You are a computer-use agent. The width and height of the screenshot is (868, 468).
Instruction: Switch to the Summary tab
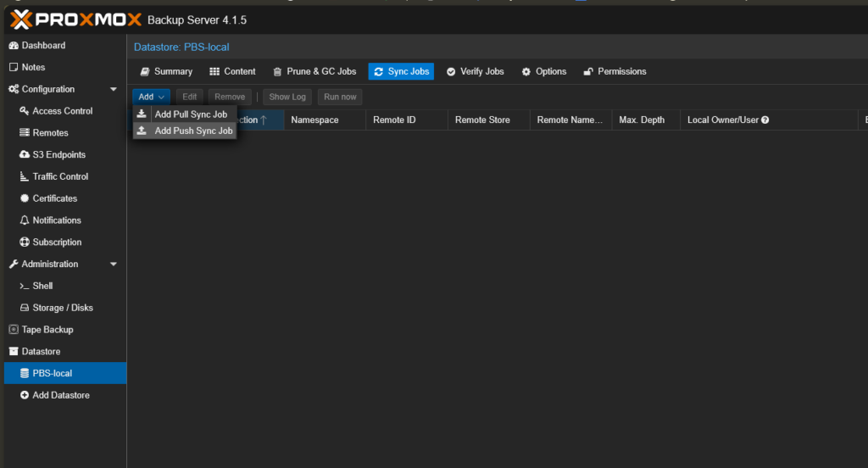(x=166, y=71)
